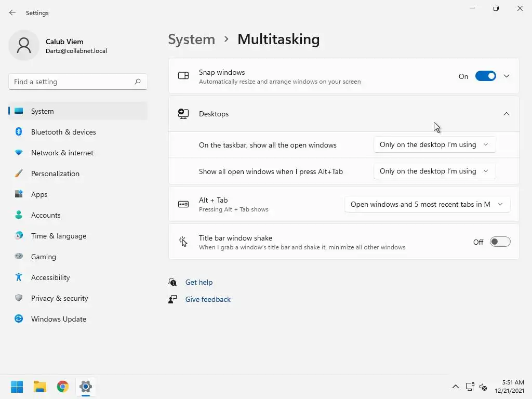The height and width of the screenshot is (399, 532).
Task: Click the Give feedback link
Action: click(x=208, y=299)
